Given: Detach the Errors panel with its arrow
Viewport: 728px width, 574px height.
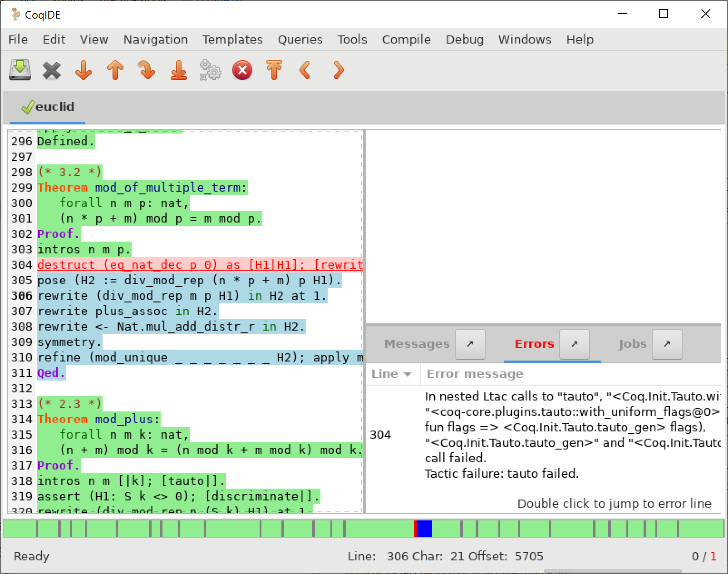Looking at the screenshot, I should pos(574,344).
